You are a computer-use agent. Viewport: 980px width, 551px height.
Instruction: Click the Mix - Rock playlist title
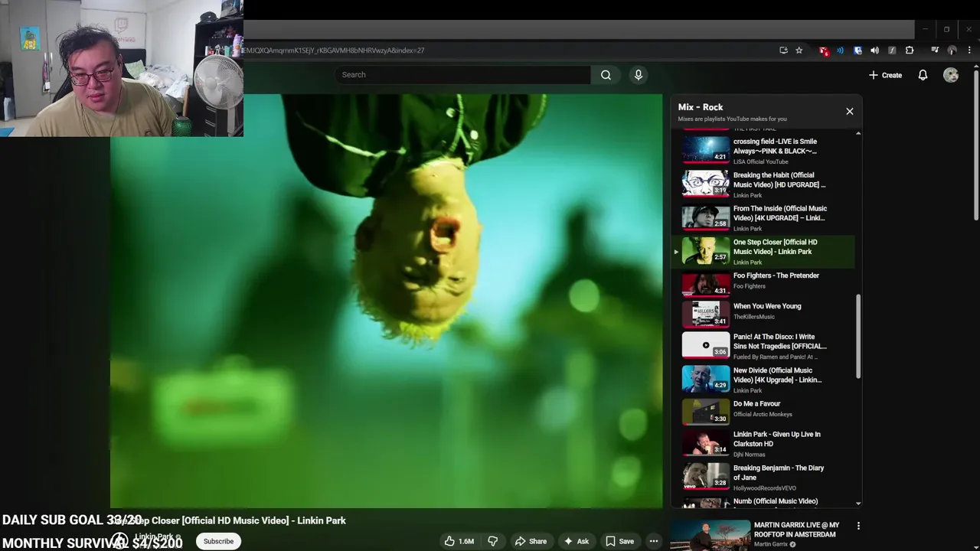pyautogui.click(x=701, y=107)
